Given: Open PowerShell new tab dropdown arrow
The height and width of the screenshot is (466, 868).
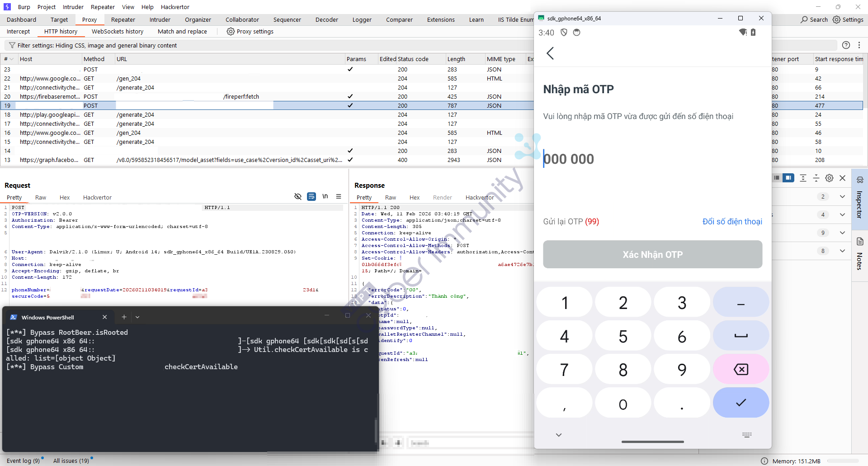Looking at the screenshot, I should point(137,317).
